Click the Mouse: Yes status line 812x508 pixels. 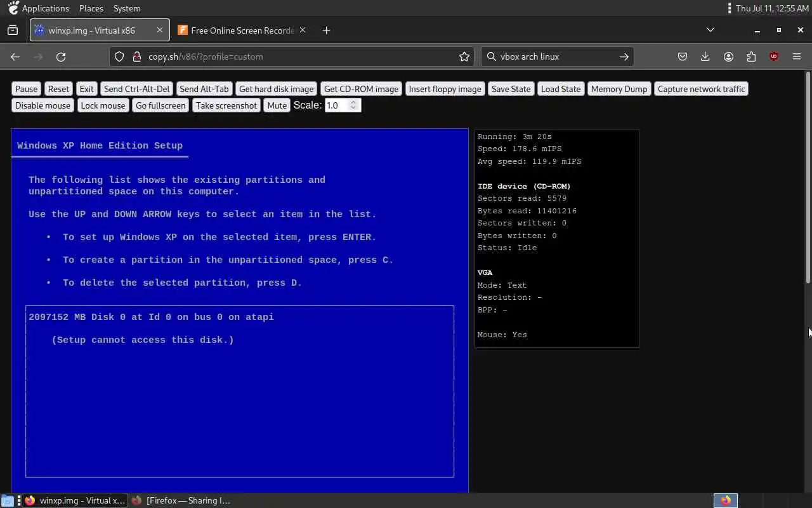click(x=502, y=335)
